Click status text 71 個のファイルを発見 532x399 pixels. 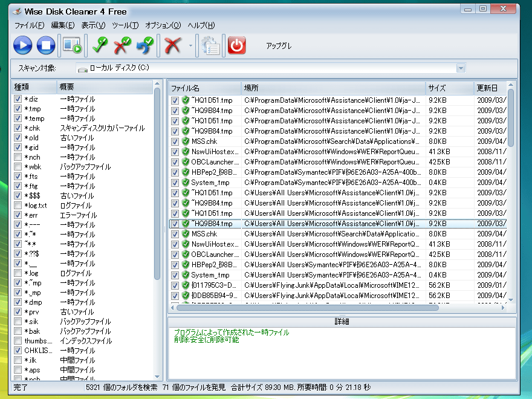[x=193, y=387]
